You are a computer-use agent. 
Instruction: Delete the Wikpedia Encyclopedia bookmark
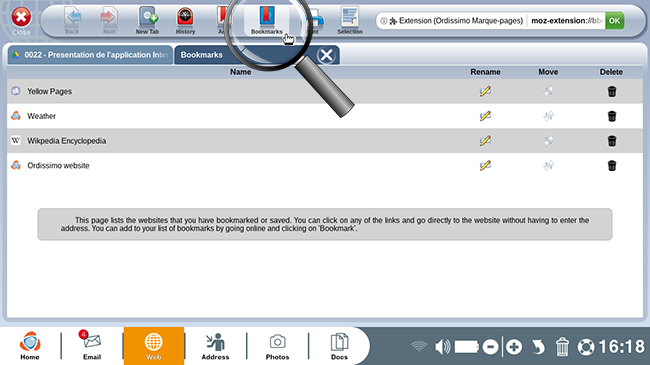point(612,141)
